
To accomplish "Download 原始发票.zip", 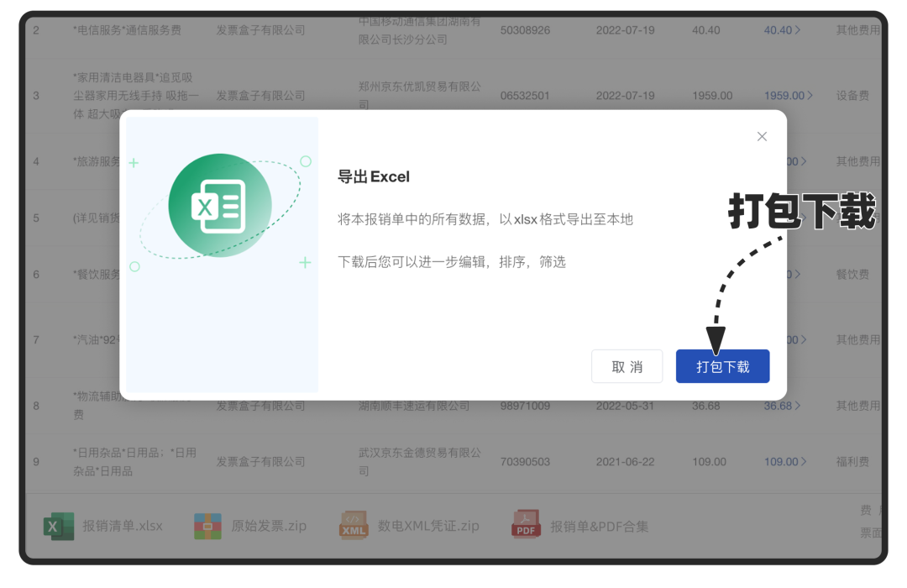I will pos(269,526).
